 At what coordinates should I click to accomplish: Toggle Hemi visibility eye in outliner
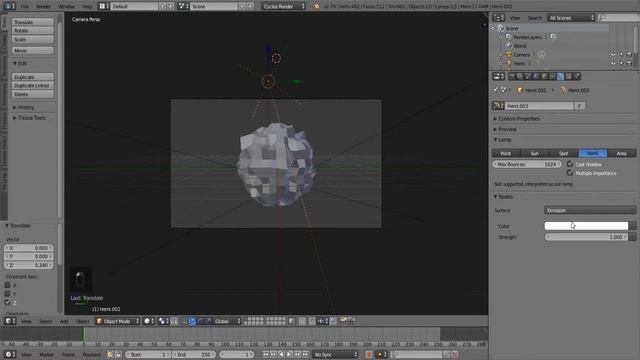tap(613, 63)
